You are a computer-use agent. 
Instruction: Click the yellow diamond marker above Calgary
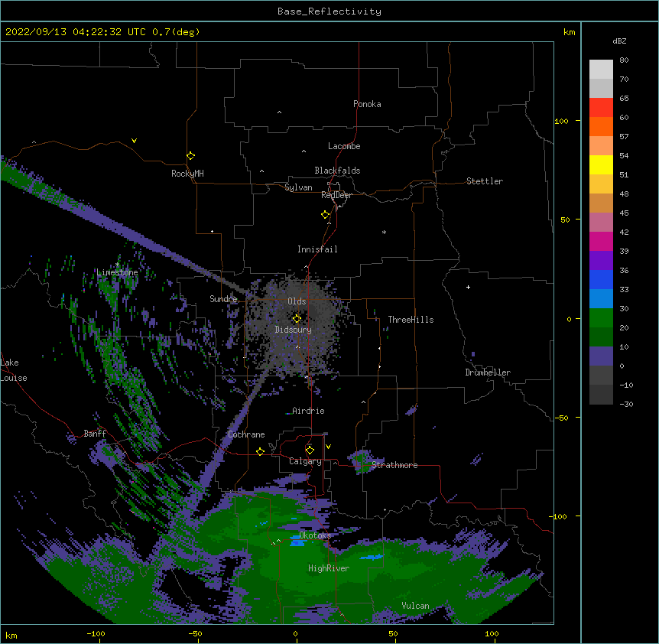coord(310,450)
